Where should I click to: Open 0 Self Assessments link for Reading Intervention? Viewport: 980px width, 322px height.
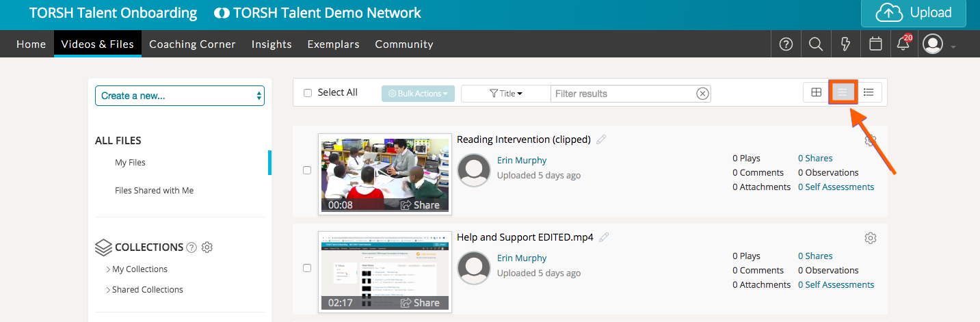(x=836, y=187)
